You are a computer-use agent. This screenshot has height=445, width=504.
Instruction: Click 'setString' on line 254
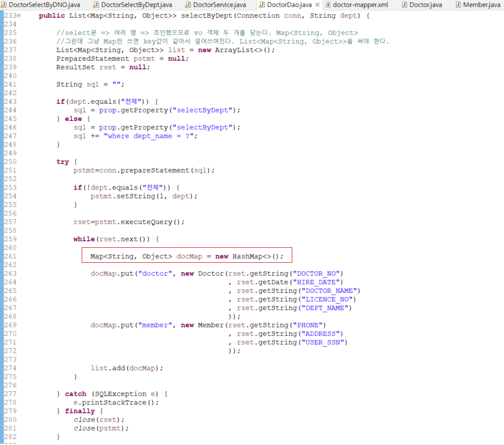pos(135,196)
